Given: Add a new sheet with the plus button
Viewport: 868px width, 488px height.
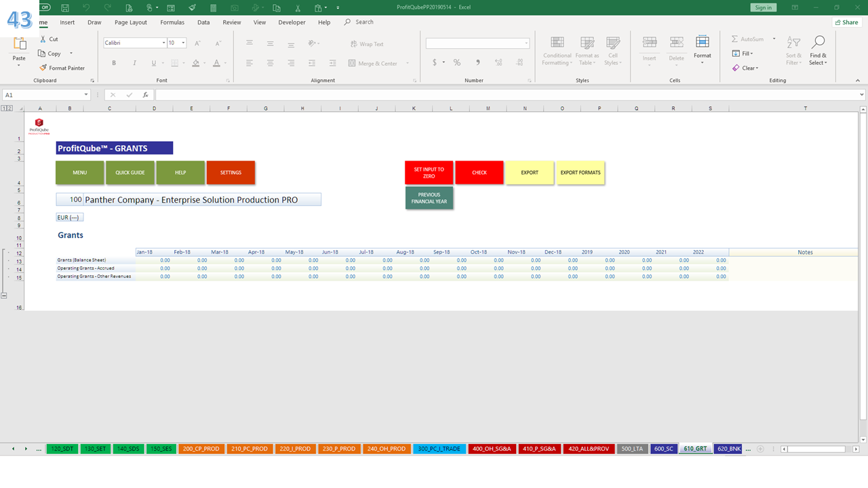Looking at the screenshot, I should [760, 449].
